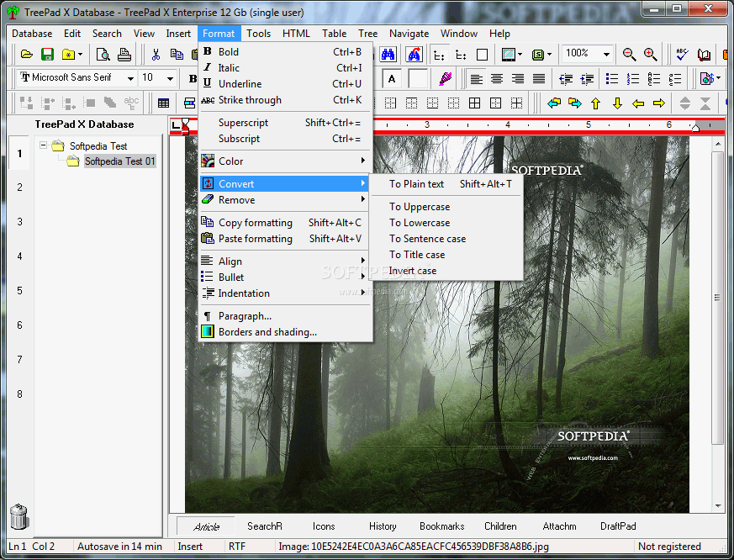Toggle justify alignment button

pos(539,79)
